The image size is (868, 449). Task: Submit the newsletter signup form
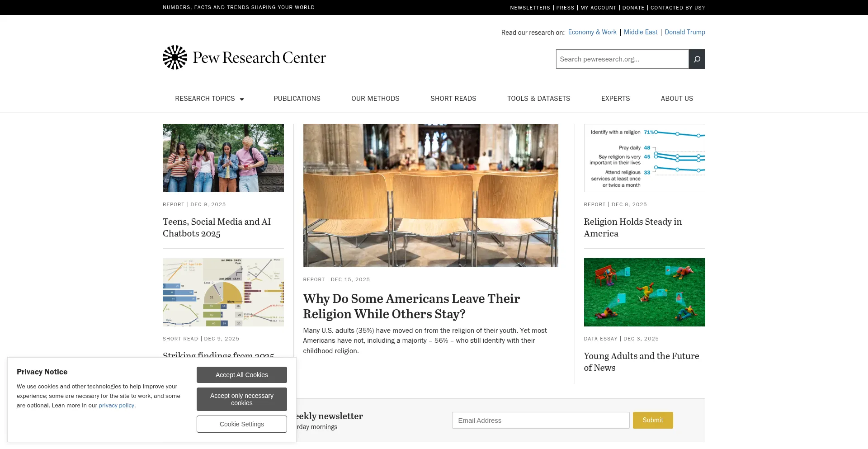(652, 420)
